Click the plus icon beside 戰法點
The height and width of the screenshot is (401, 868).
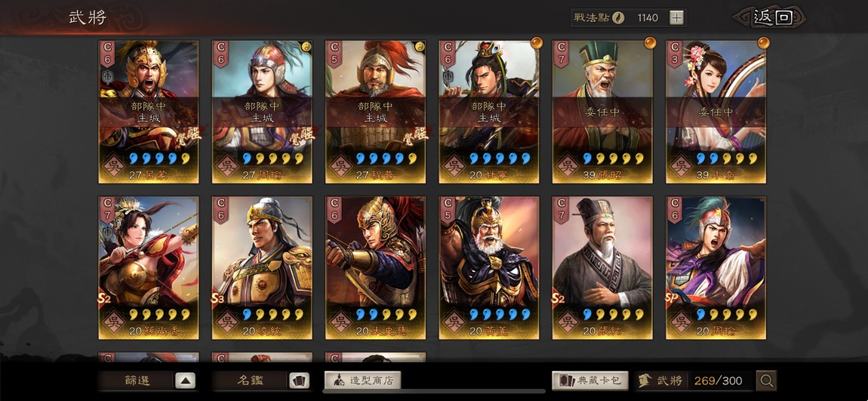(x=676, y=17)
